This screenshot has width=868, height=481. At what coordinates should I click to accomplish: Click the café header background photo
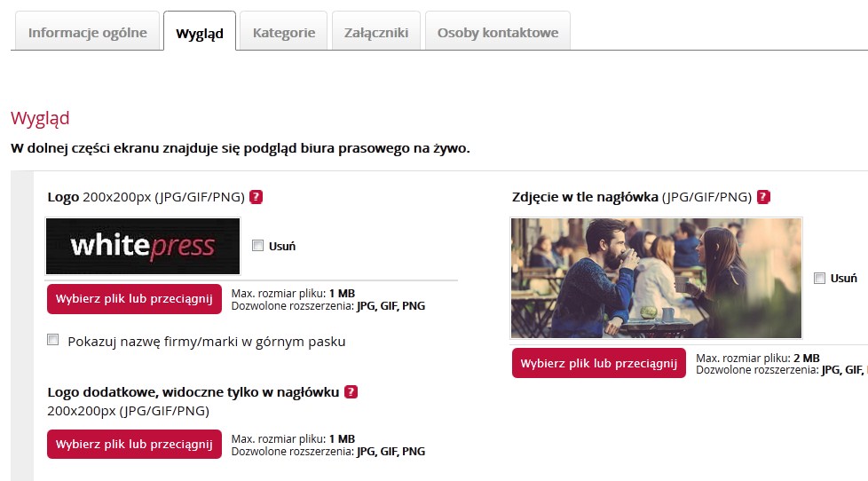point(656,278)
